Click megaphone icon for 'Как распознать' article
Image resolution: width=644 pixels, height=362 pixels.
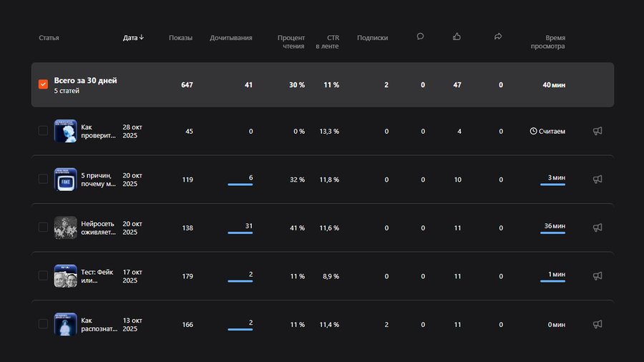point(597,324)
